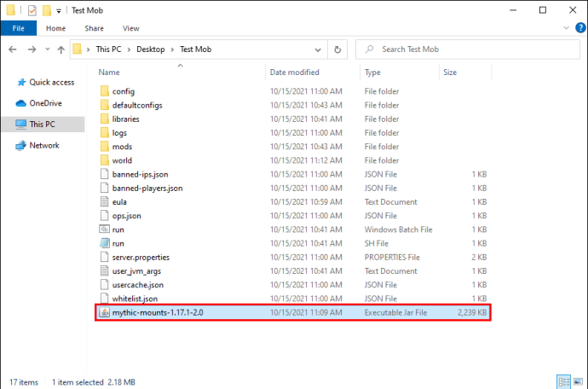
Task: Click Desktop in the breadcrumb path
Action: coord(150,49)
